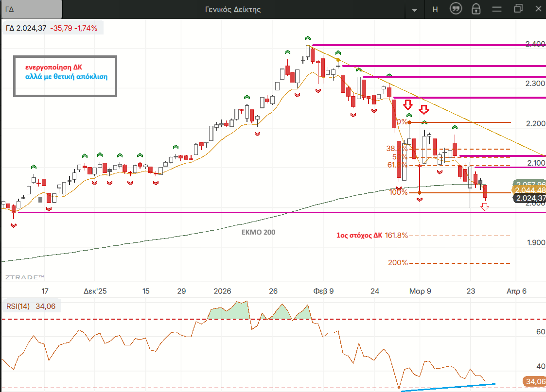Image resolution: width=546 pixels, height=392 pixels.
Task: Click the EKMO 200 moving average label
Action: tap(258, 232)
